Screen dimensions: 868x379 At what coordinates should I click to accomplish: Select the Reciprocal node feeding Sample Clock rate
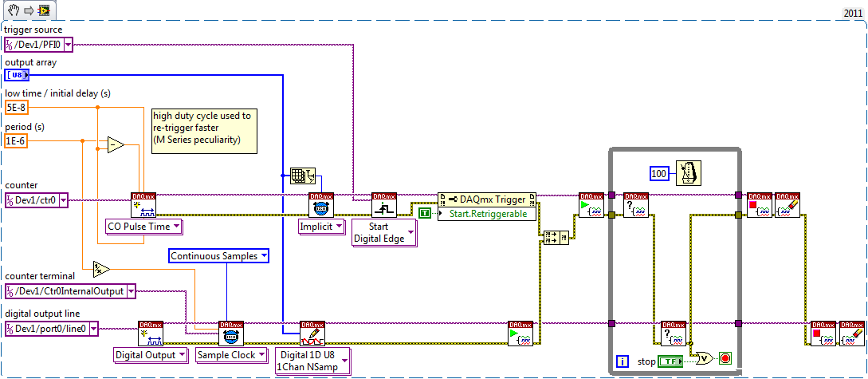[x=102, y=268]
